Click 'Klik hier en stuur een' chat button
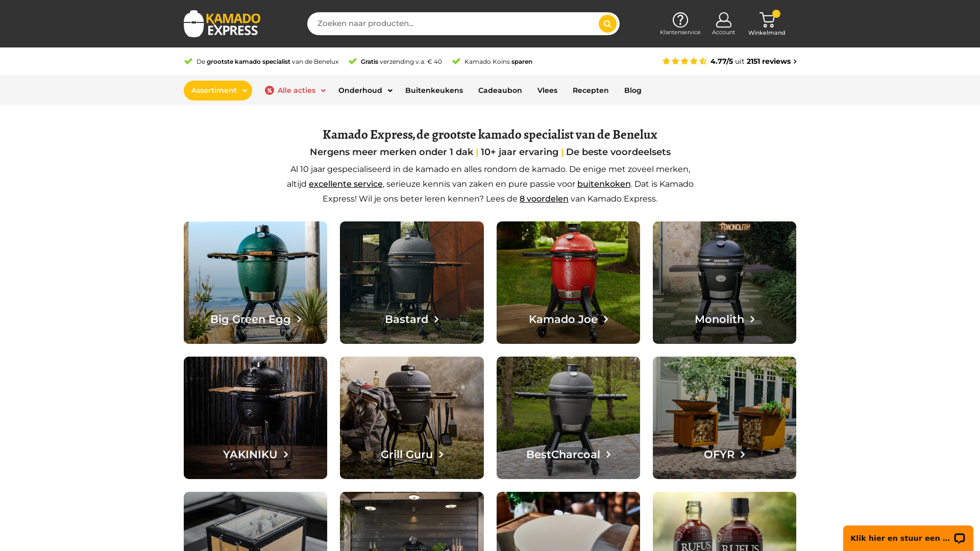980x551 pixels. (x=908, y=538)
